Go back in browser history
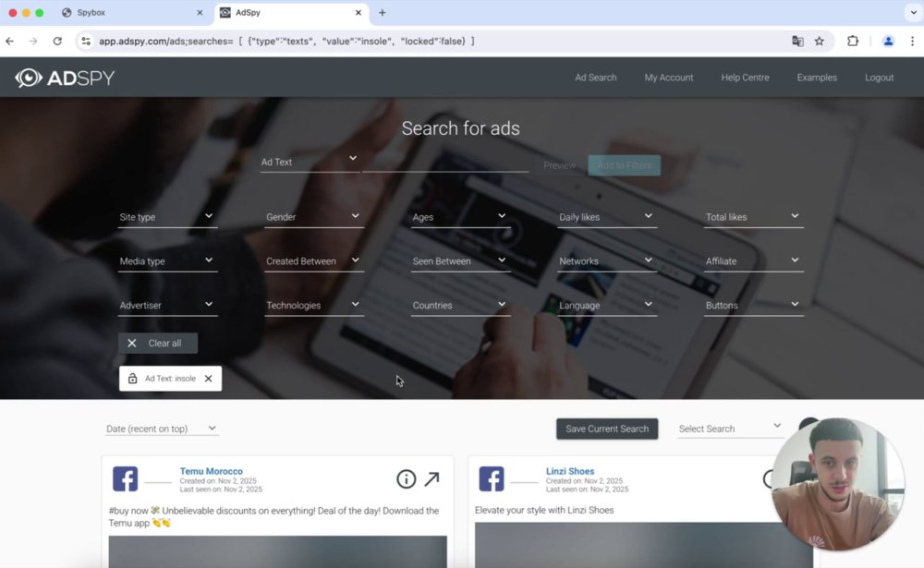Viewport: 924px width, 568px height. (x=10, y=42)
